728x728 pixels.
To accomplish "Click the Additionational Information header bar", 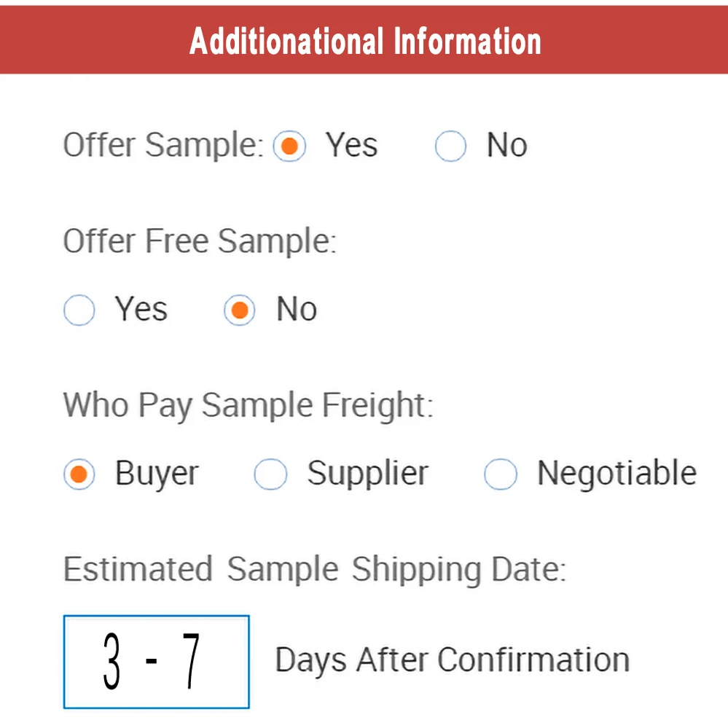I will [364, 41].
